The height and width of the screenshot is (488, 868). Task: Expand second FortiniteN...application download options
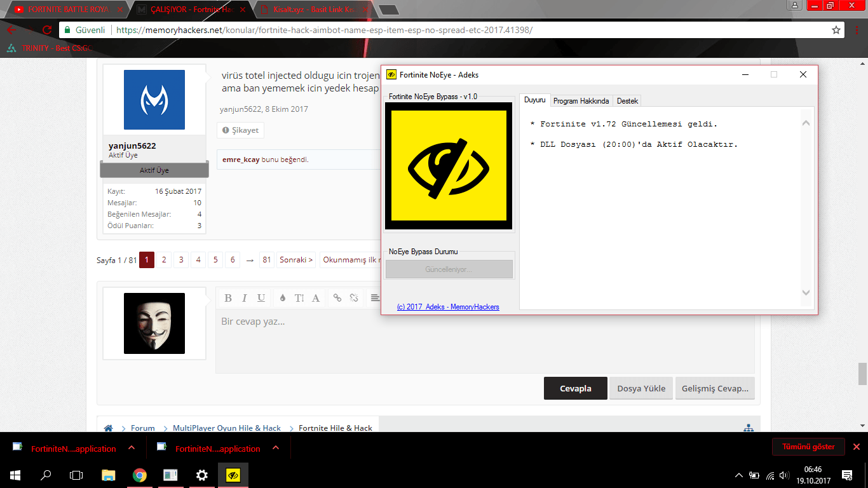276,448
